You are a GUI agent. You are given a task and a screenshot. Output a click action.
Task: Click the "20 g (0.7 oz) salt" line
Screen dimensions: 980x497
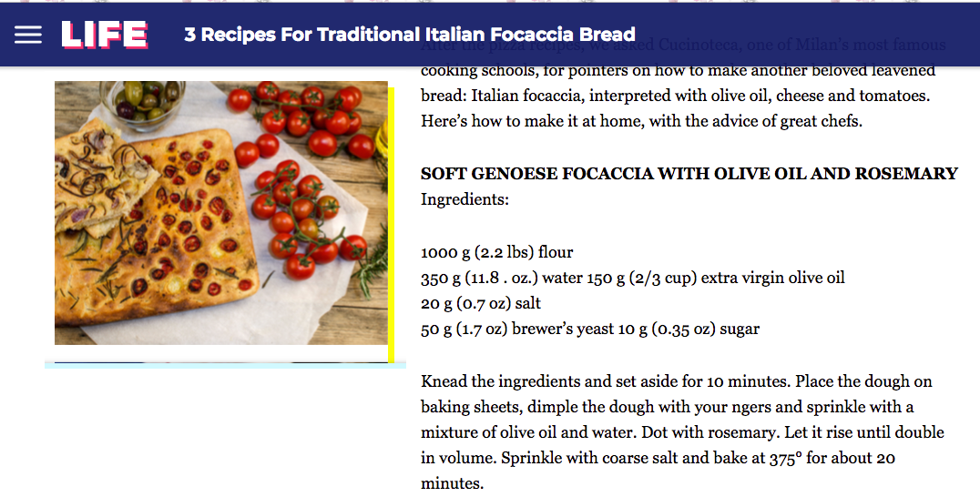[481, 303]
